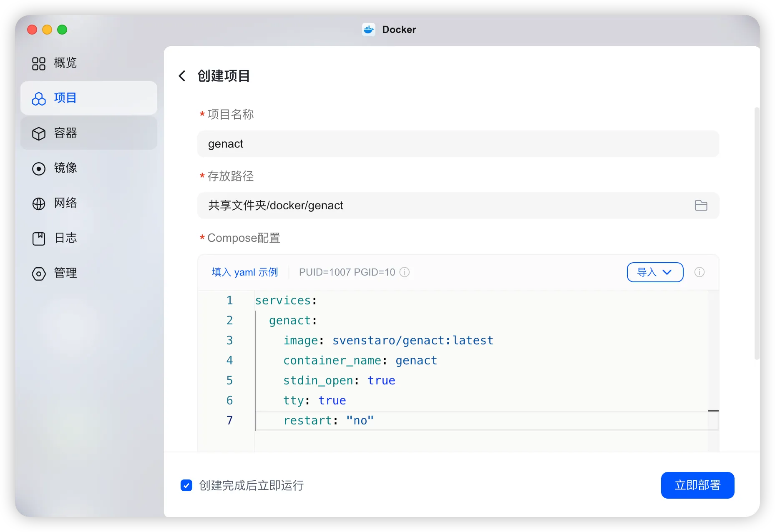Click the 'tty: true' code line
This screenshot has width=775, height=532.
315,401
